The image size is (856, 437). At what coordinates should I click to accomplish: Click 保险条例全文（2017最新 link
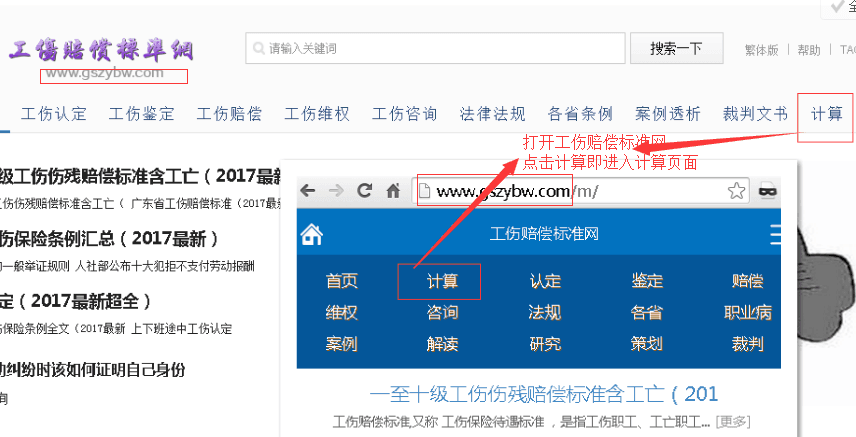[63, 329]
